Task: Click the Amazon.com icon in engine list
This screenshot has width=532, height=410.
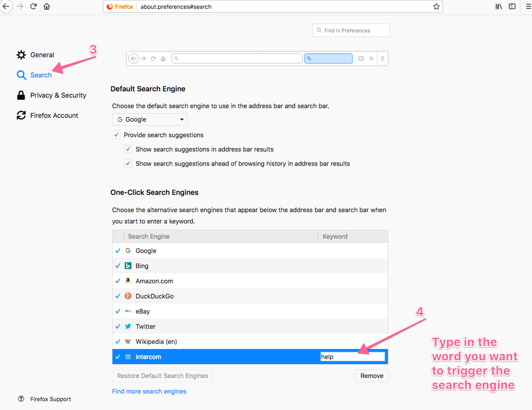Action: point(128,280)
